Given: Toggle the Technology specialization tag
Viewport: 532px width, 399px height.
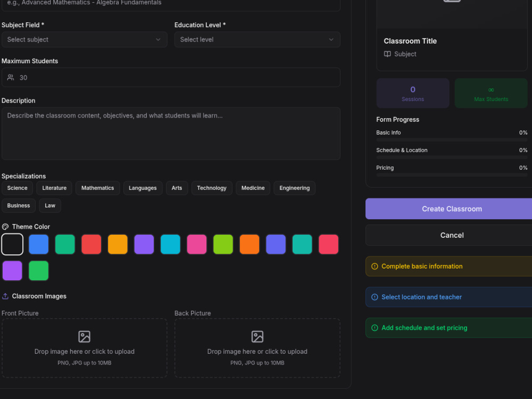Looking at the screenshot, I should coord(212,188).
